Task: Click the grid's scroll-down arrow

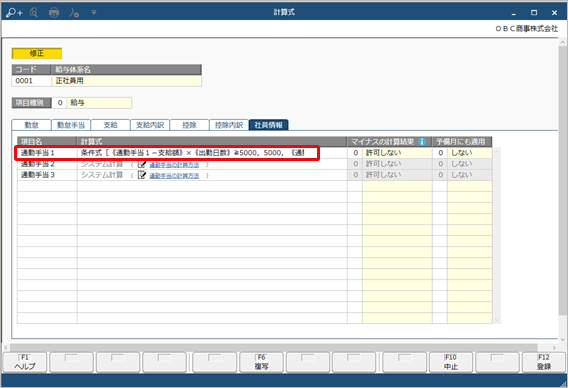Action: 497,320
